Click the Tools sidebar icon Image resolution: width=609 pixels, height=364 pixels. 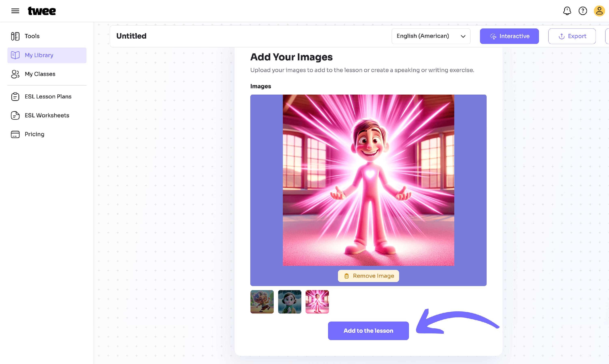pyautogui.click(x=15, y=36)
